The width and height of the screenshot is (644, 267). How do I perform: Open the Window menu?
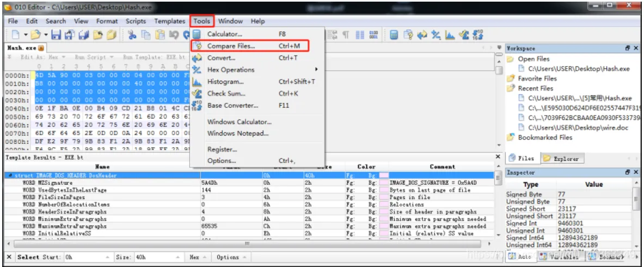coord(230,21)
